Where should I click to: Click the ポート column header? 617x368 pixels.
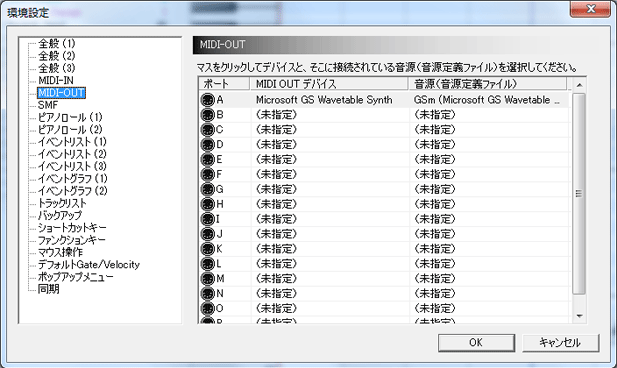(224, 84)
